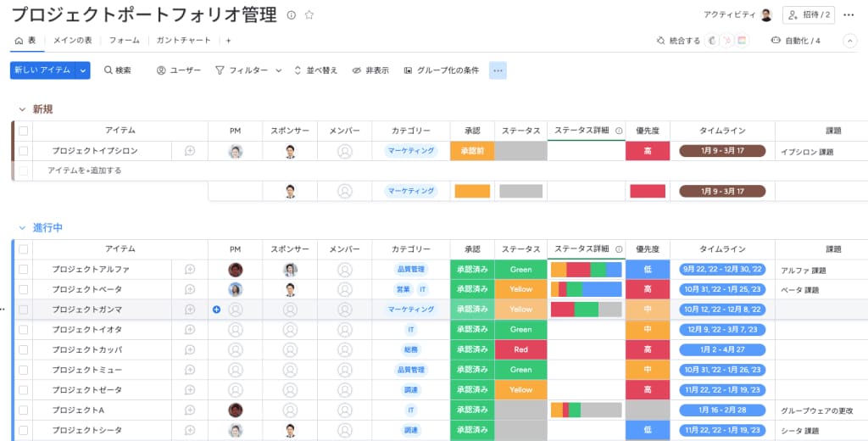This screenshot has height=441, width=868.
Task: Switch to ガントチャート tab
Action: [x=184, y=41]
